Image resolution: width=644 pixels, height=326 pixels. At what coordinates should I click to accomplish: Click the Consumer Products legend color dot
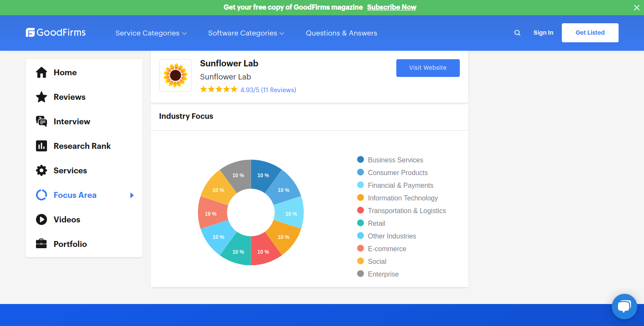coord(361,172)
